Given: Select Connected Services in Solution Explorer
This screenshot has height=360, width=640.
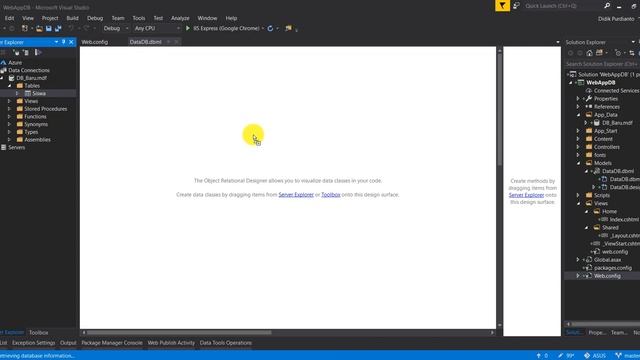Looking at the screenshot, I should 616,91.
